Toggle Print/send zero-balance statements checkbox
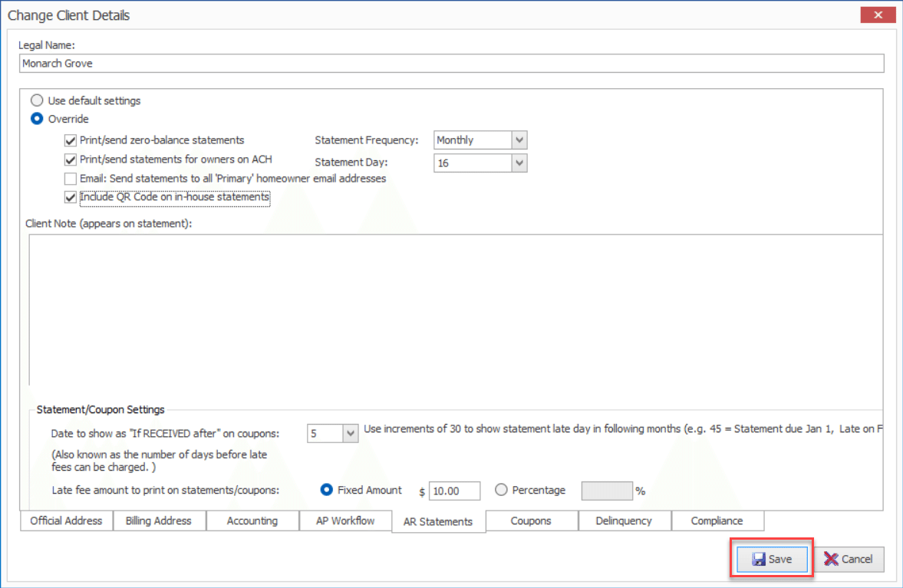Screen dimensions: 903x588 [71, 140]
